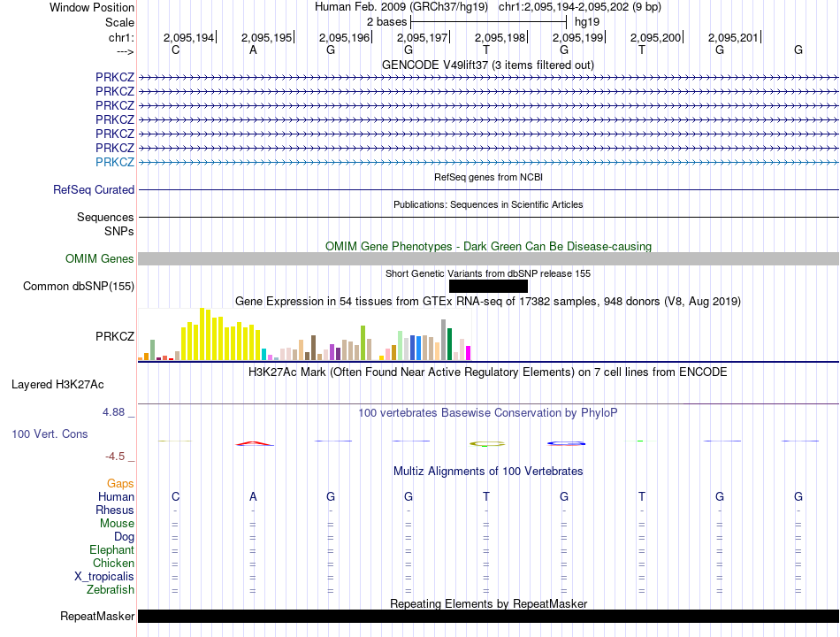The height and width of the screenshot is (637, 840).
Task: Open the GENCODE V49lift37 track title
Action: (487, 65)
